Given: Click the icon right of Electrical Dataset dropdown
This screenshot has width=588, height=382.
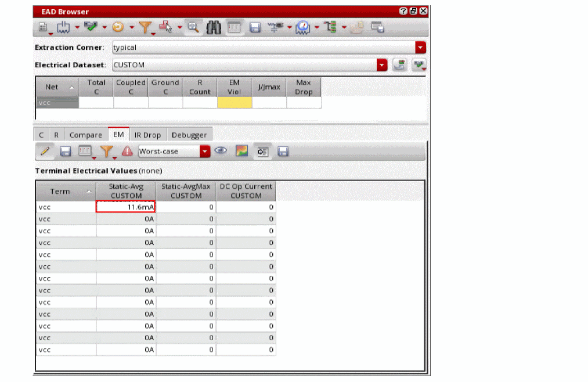Looking at the screenshot, I should click(399, 65).
